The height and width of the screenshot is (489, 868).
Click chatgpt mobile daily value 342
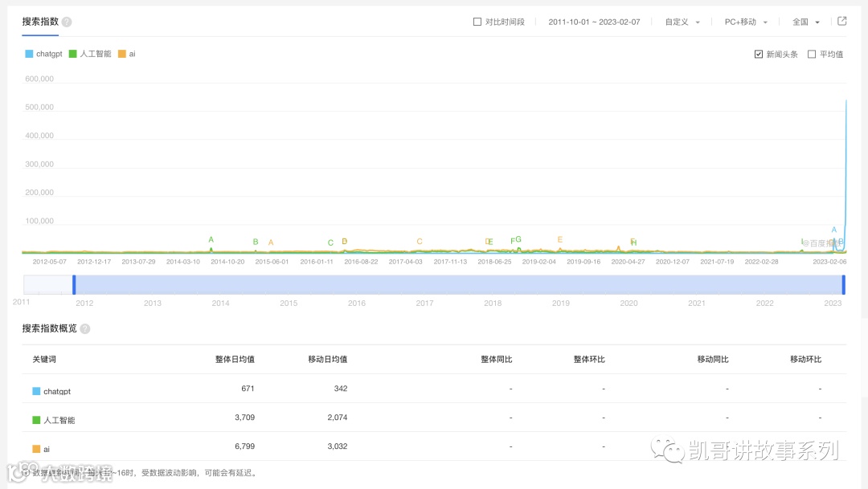point(341,389)
